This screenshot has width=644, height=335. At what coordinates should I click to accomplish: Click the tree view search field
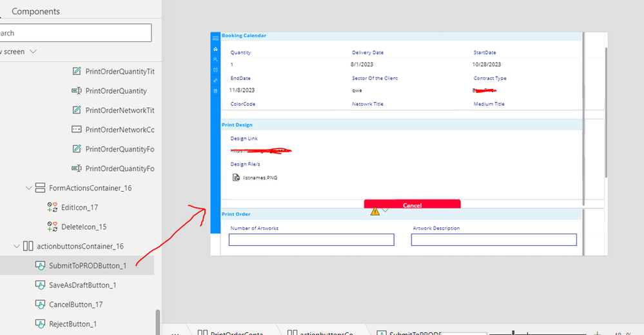75,33
